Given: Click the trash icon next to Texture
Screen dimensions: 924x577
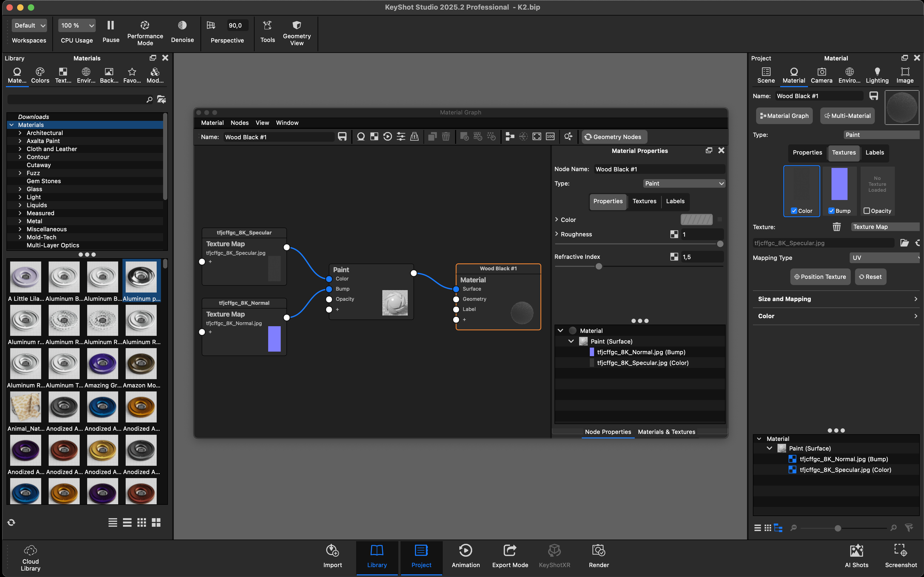Looking at the screenshot, I should coord(836,227).
